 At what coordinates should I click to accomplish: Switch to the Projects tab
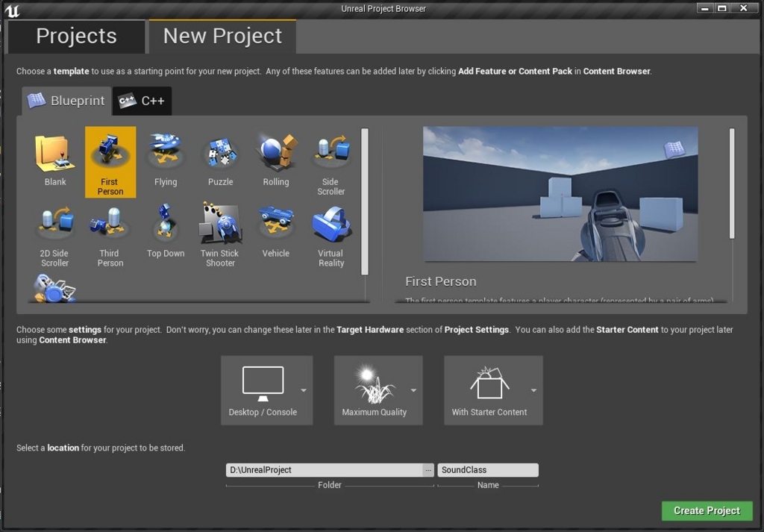point(77,37)
